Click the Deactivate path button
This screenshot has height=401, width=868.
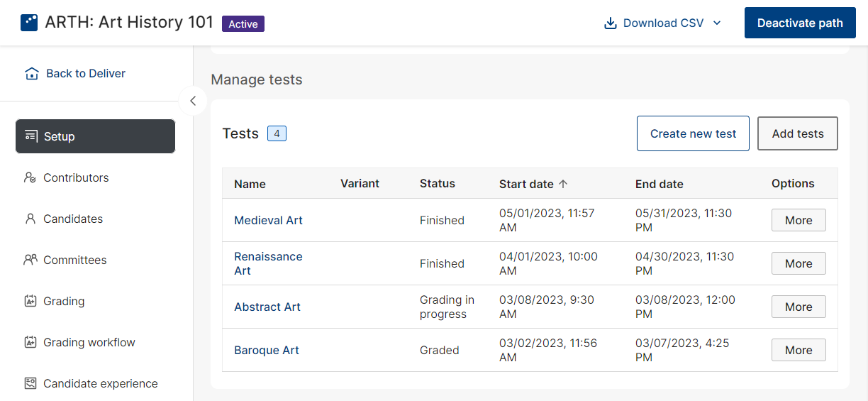point(800,23)
